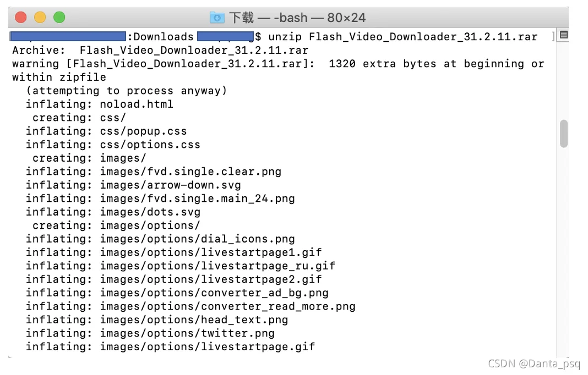Click the 'converter_read_more.png' output line

[x=190, y=306]
